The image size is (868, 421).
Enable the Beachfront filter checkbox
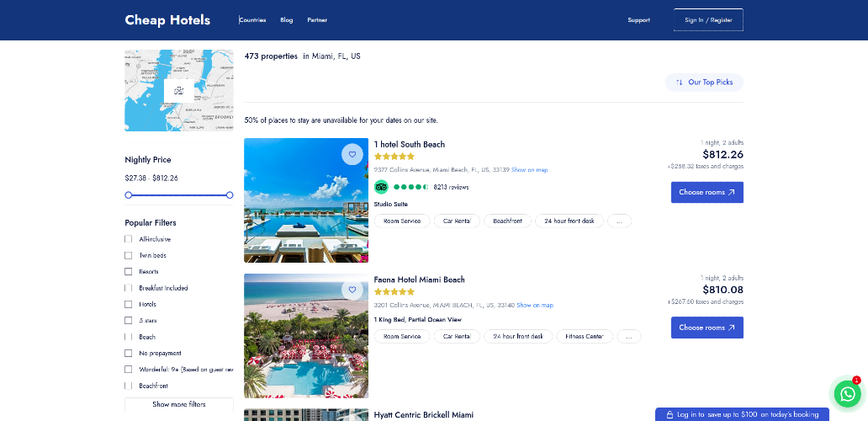129,386
